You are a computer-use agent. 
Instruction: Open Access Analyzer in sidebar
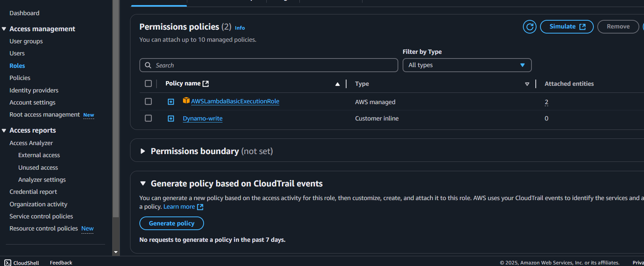coord(31,143)
